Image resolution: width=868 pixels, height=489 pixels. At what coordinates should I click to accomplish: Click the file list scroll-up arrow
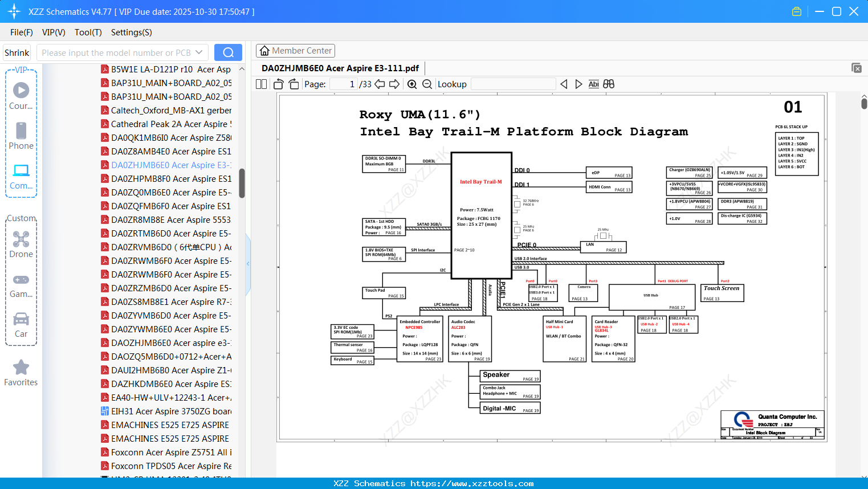tap(242, 69)
